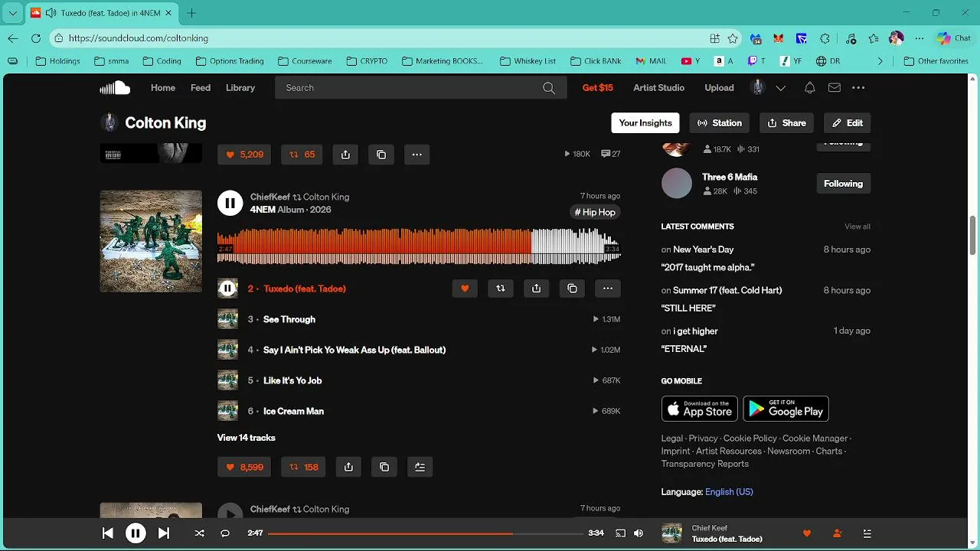The width and height of the screenshot is (980, 551).
Task: Open the header three-dots more menu
Action: 858,88
